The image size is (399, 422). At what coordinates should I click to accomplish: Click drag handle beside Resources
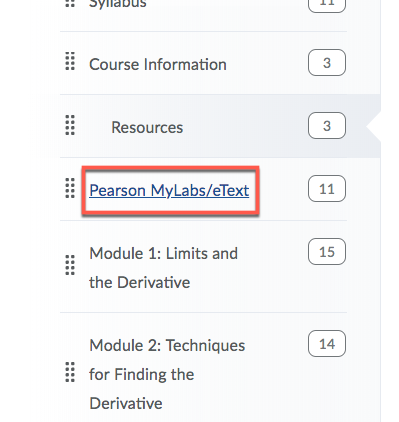click(70, 125)
